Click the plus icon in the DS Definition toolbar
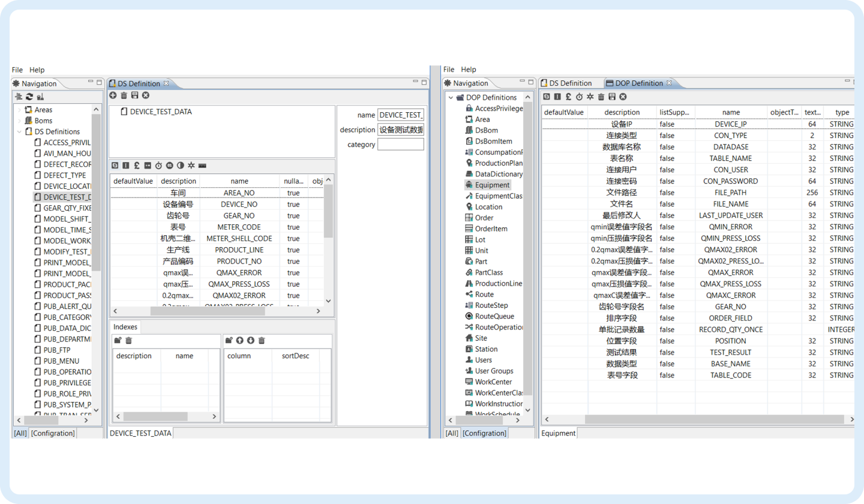Viewport: 864px width, 504px height. pyautogui.click(x=113, y=95)
